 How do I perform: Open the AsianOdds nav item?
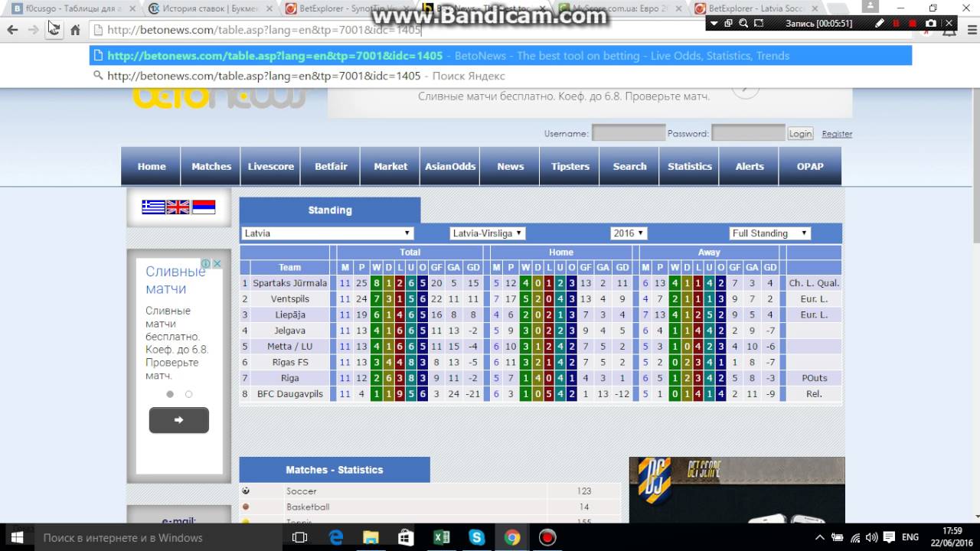click(x=450, y=166)
